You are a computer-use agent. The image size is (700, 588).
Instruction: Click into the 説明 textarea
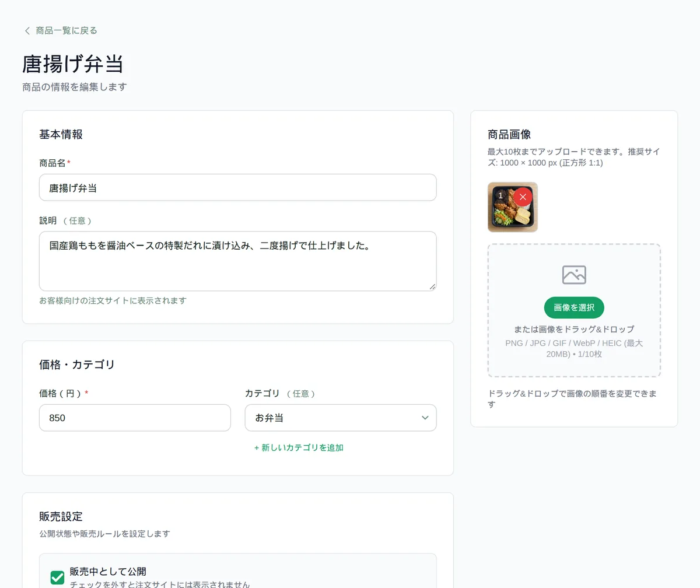tap(238, 261)
